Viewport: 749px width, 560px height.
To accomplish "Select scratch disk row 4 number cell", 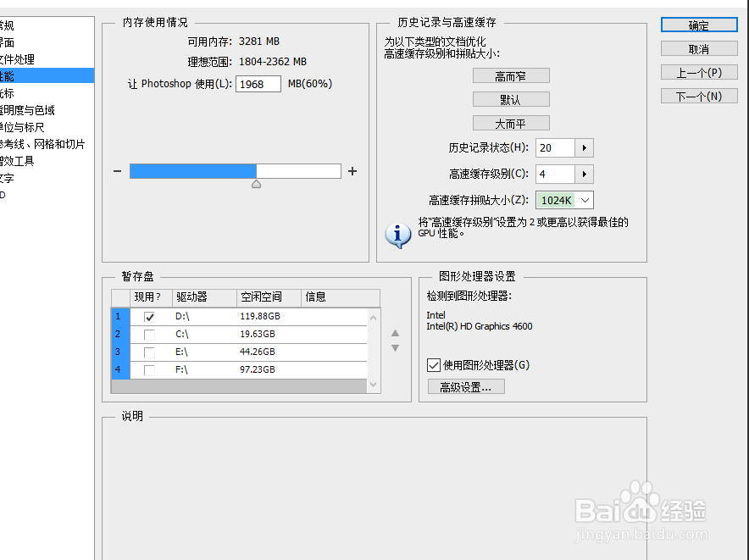I will 121,370.
